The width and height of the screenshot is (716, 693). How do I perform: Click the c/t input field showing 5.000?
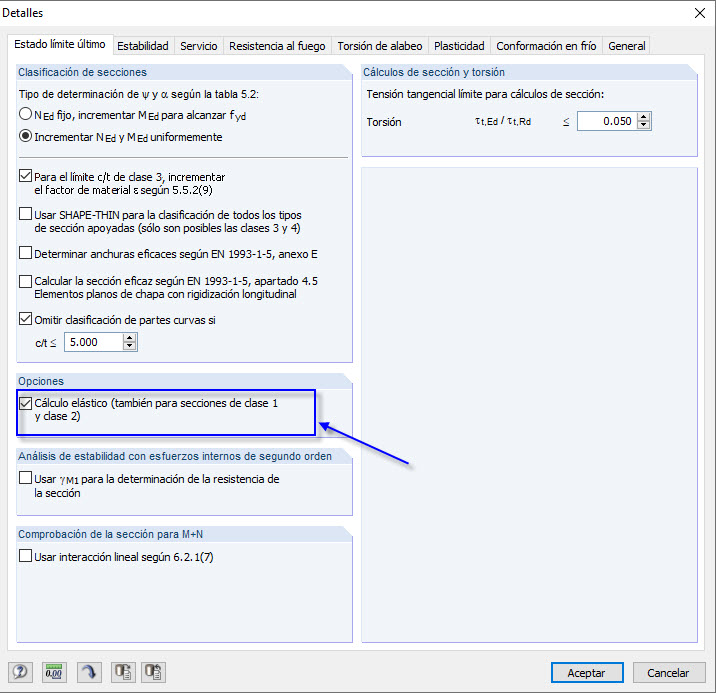coord(94,342)
